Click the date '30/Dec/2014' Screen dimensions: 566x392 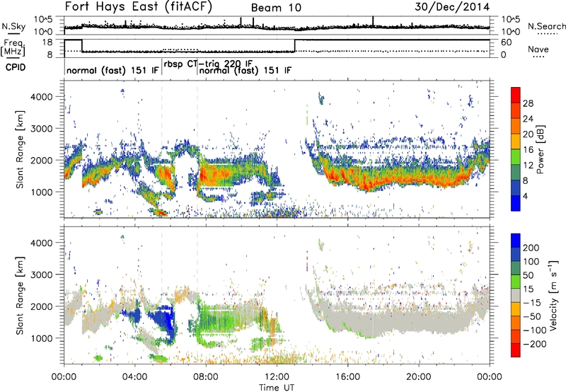click(x=452, y=7)
